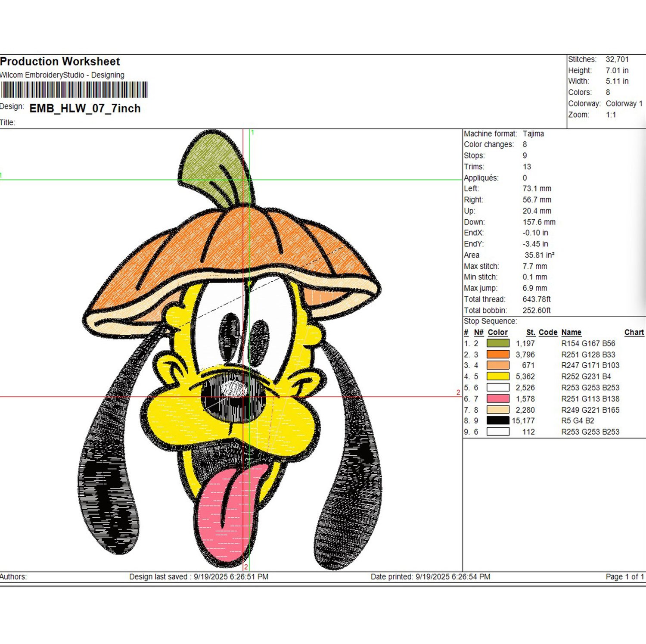
Task: Select the "R253 G253 B253" name in row 9
Action: coord(590,432)
